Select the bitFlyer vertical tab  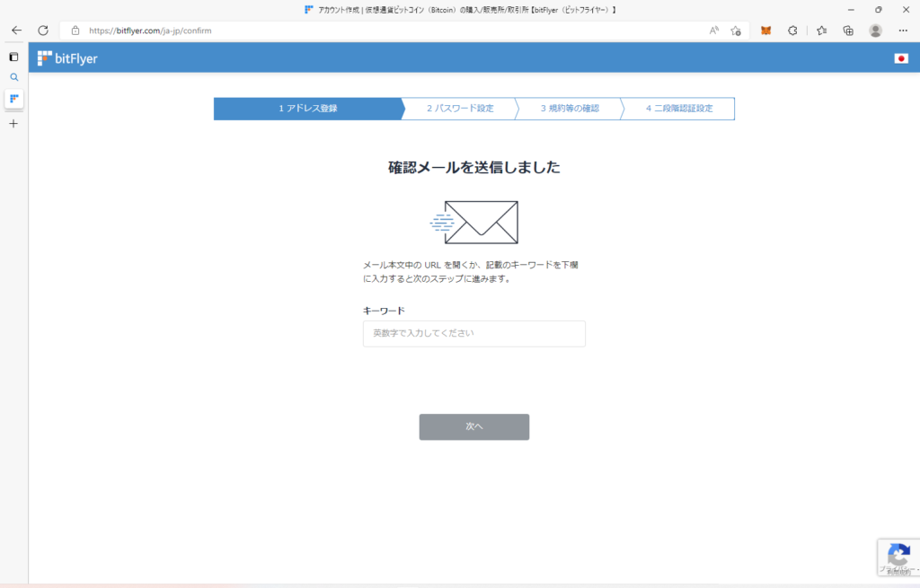[13, 98]
